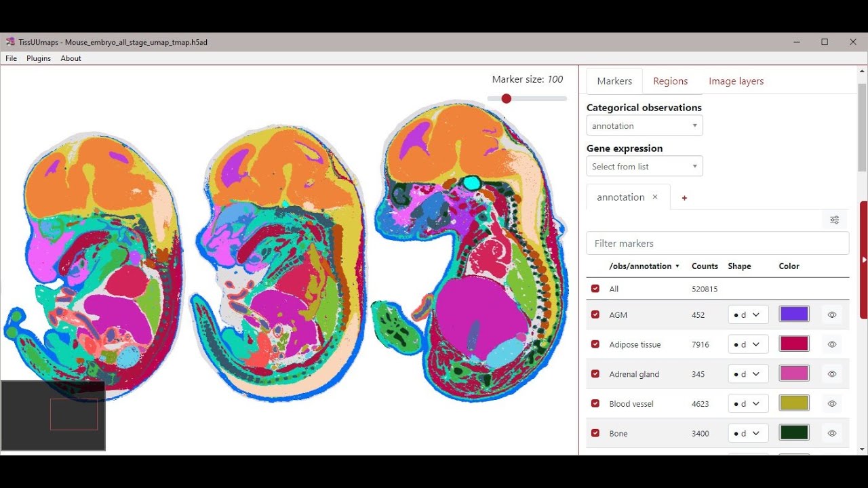Switch to the Image layers tab
Viewport: 868px width, 488px height.
click(x=736, y=81)
